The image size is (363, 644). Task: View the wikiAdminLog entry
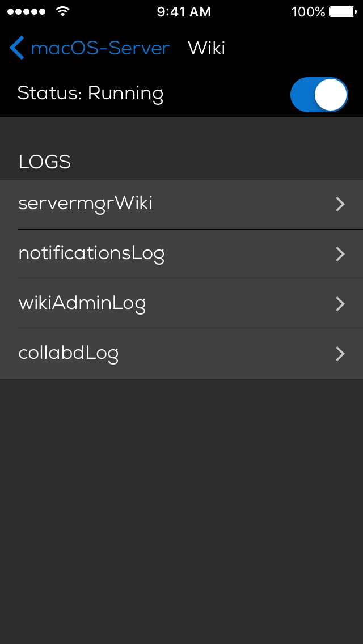pos(82,303)
